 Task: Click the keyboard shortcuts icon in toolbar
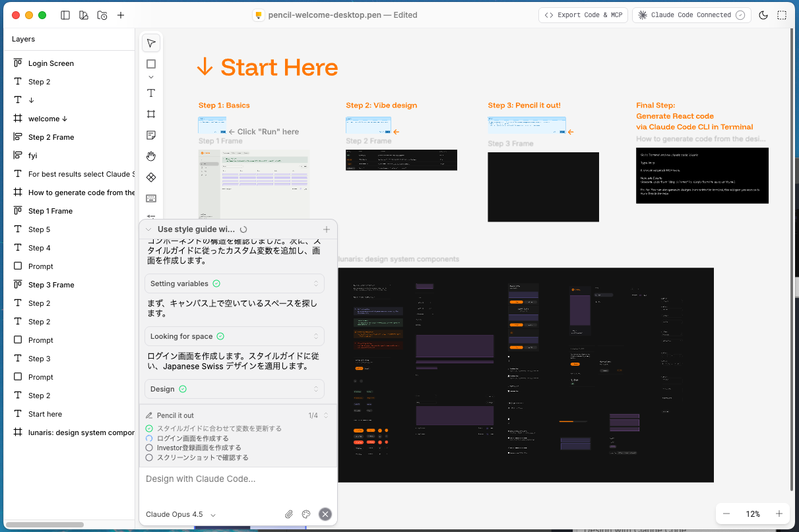pyautogui.click(x=151, y=198)
